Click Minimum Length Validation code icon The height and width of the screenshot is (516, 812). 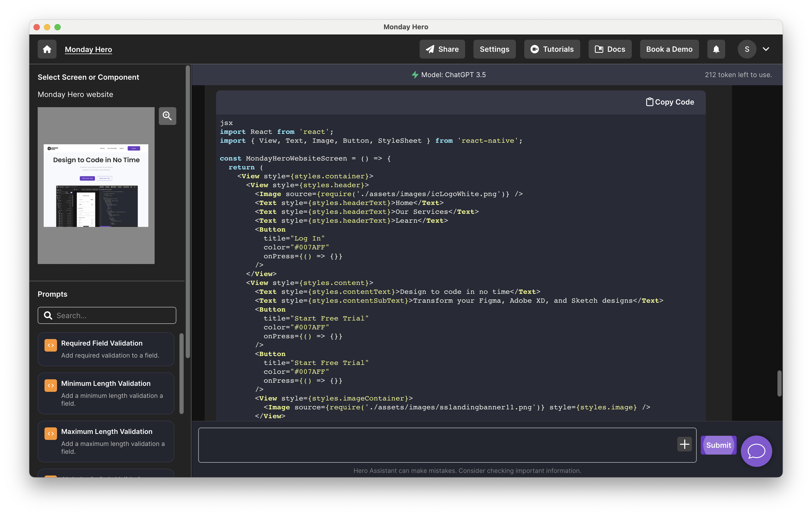pyautogui.click(x=50, y=385)
